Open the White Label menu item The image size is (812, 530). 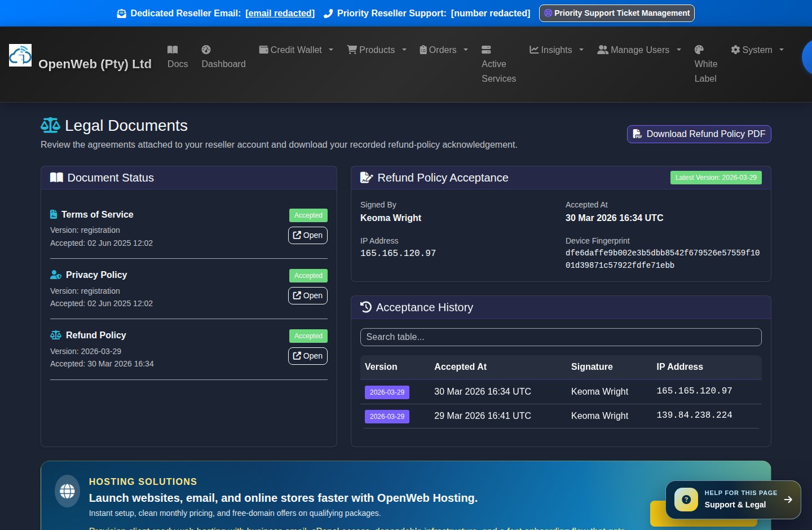[x=706, y=64]
